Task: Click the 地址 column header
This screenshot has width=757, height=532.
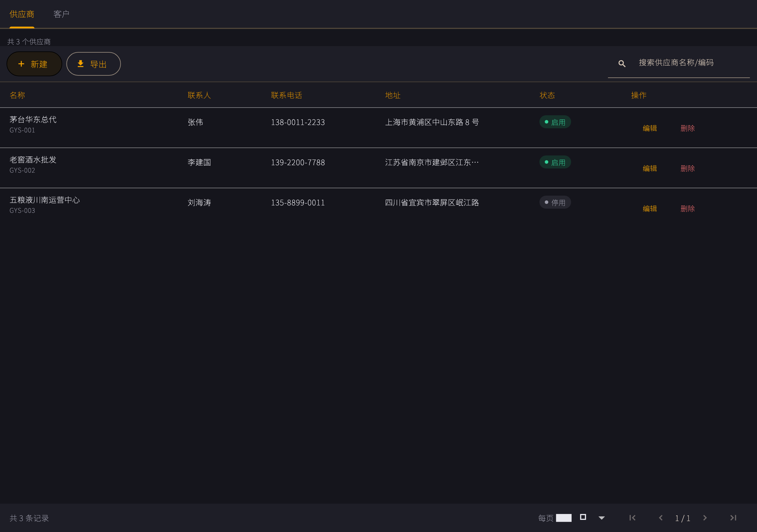Action: point(393,95)
